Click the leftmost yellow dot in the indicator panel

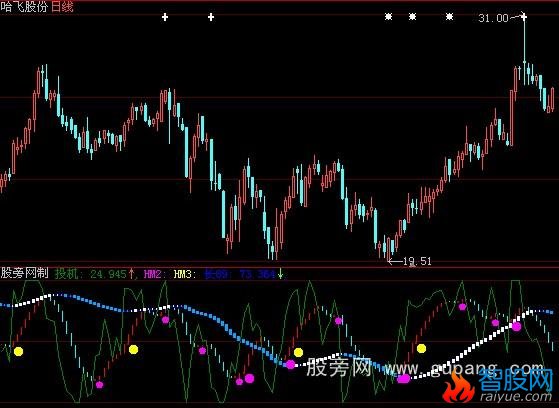[x=19, y=352]
